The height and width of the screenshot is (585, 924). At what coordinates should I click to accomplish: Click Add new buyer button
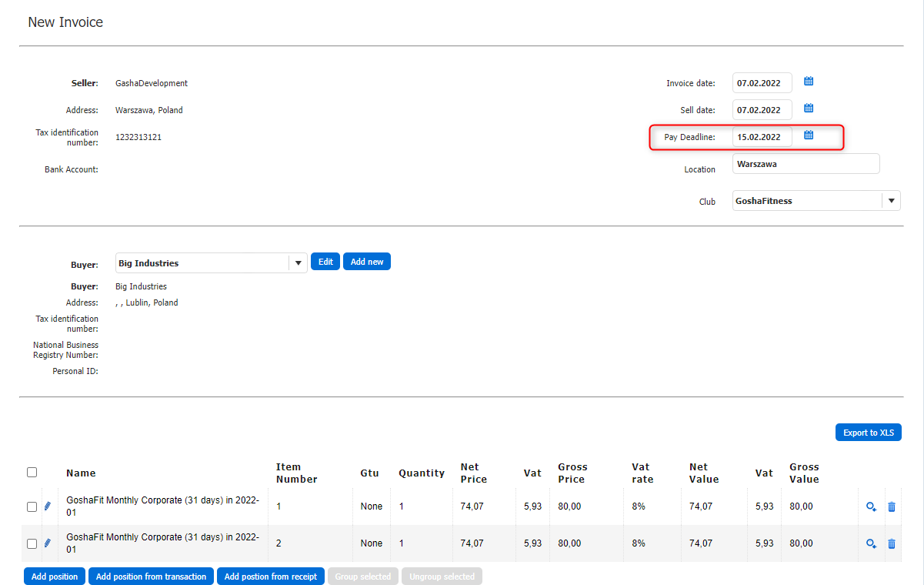[367, 262]
